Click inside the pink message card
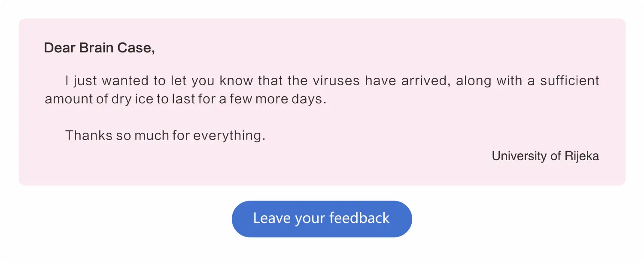 point(322,116)
